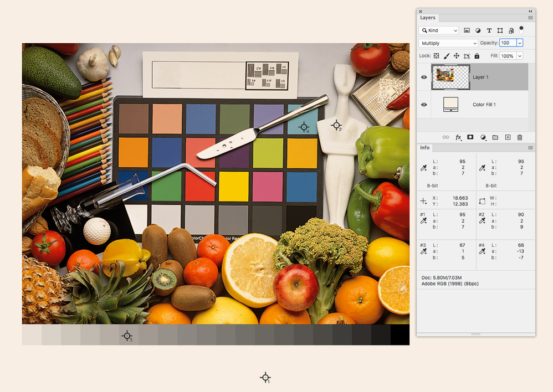Lock image pixels with brush icon
The height and width of the screenshot is (392, 553).
(x=447, y=56)
